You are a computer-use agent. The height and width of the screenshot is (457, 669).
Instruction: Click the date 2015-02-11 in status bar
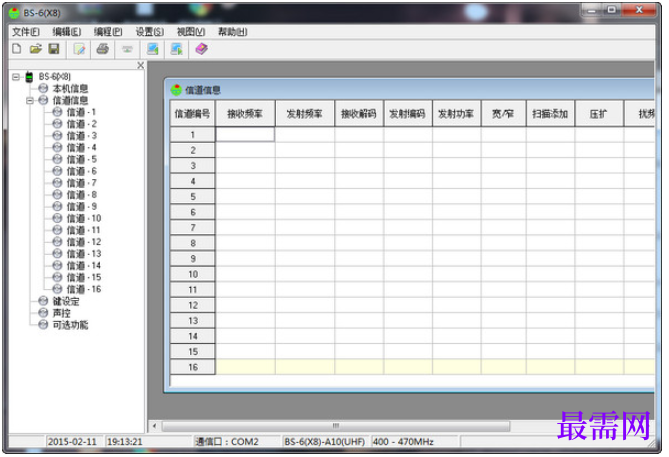[x=72, y=442]
